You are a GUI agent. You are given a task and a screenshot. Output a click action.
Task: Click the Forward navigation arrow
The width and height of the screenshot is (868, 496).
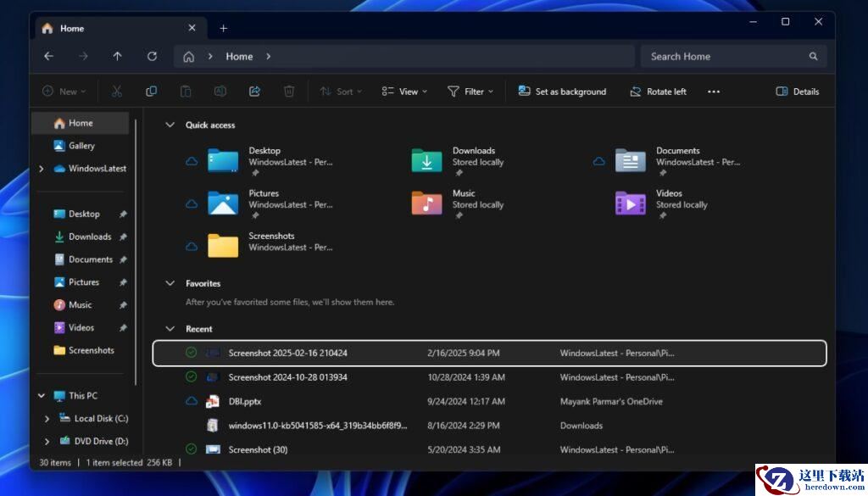pos(83,57)
